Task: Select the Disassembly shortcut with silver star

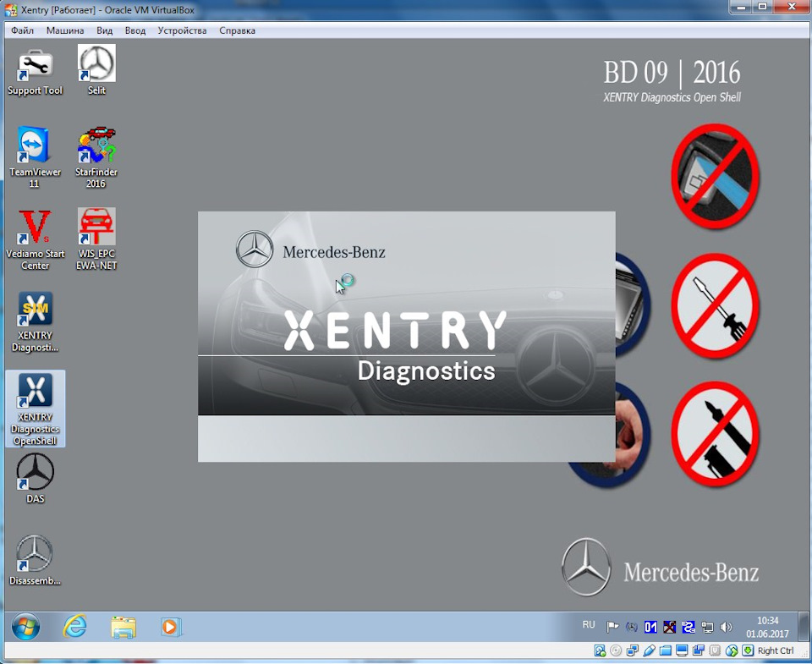Action: click(35, 561)
